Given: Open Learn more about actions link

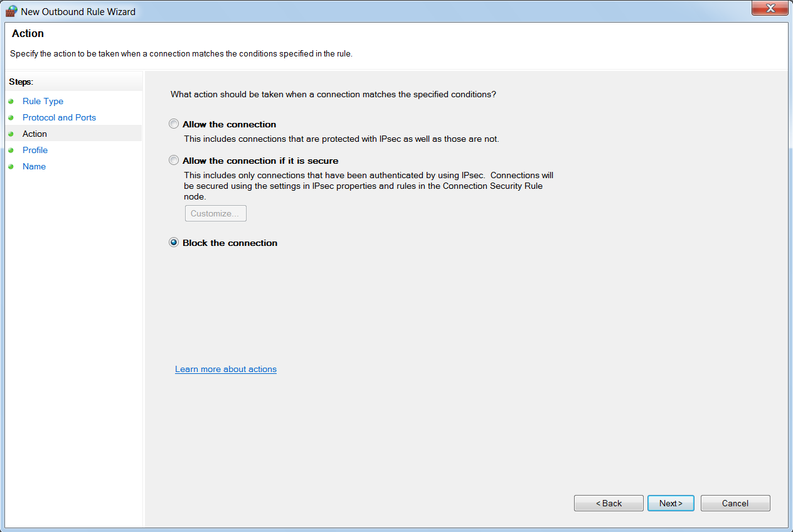Looking at the screenshot, I should tap(226, 369).
